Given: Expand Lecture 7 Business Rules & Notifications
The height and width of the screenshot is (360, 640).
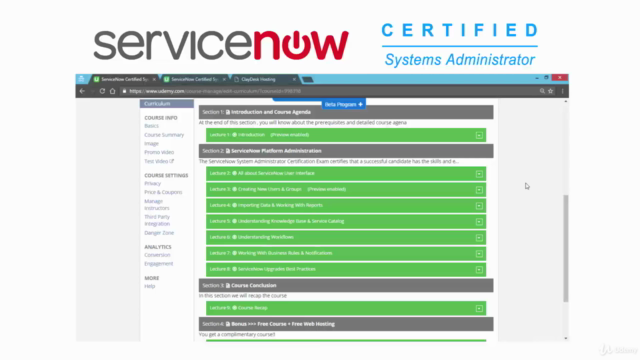Looking at the screenshot, I should [479, 253].
